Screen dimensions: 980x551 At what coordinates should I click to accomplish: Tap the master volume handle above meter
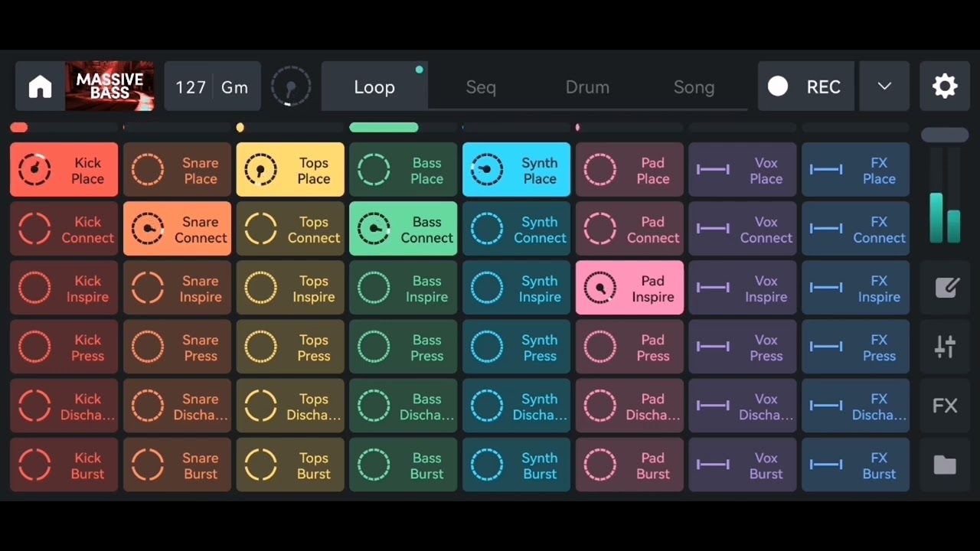pos(945,135)
